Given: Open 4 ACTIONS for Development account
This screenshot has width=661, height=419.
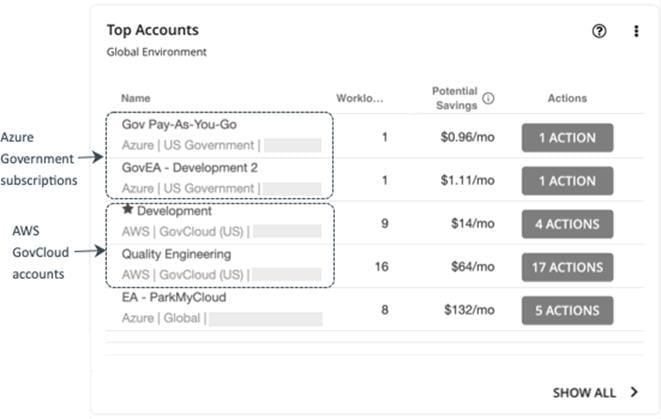Looking at the screenshot, I should 567,224.
